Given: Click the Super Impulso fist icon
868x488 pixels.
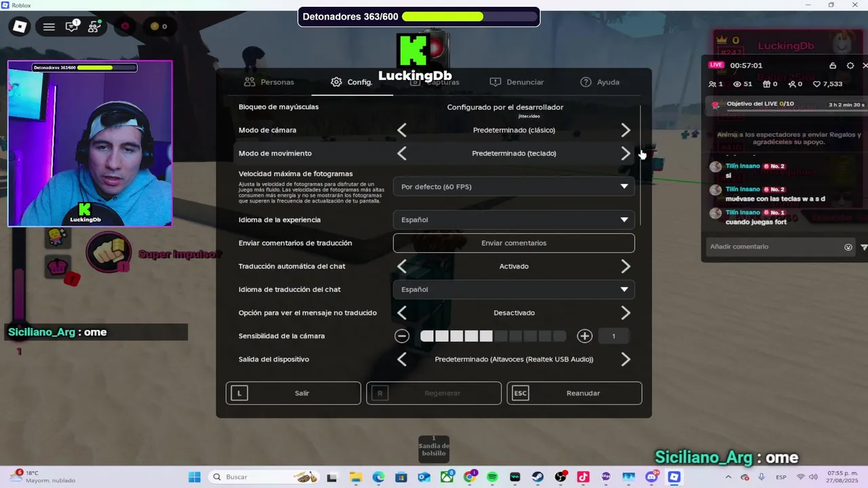Looking at the screenshot, I should click(x=108, y=251).
